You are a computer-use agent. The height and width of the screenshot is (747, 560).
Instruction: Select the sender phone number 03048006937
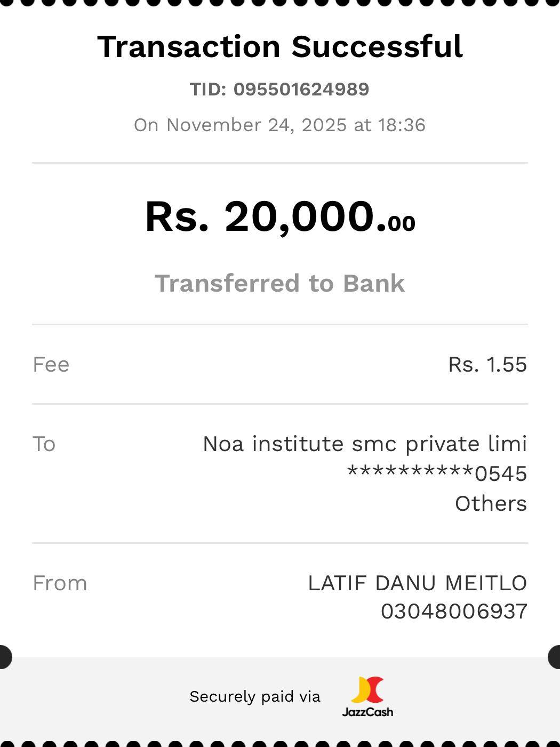[454, 612]
